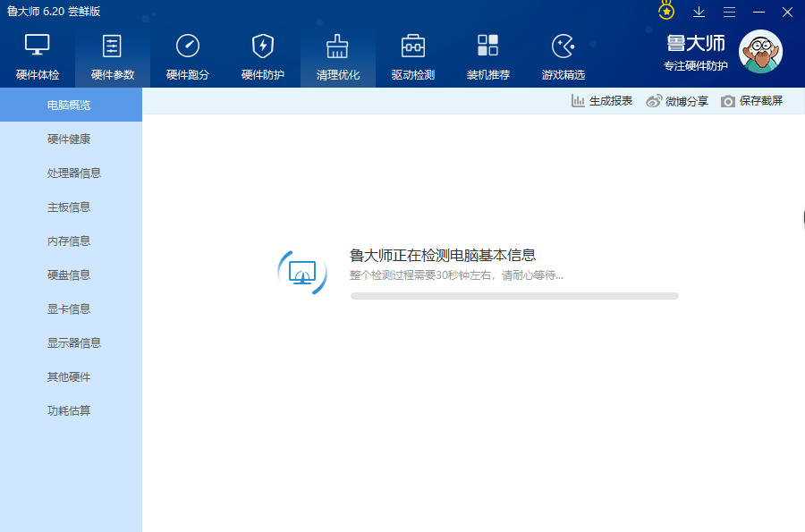
Task: Open 功耗估算 in the sidebar
Action: (71, 410)
